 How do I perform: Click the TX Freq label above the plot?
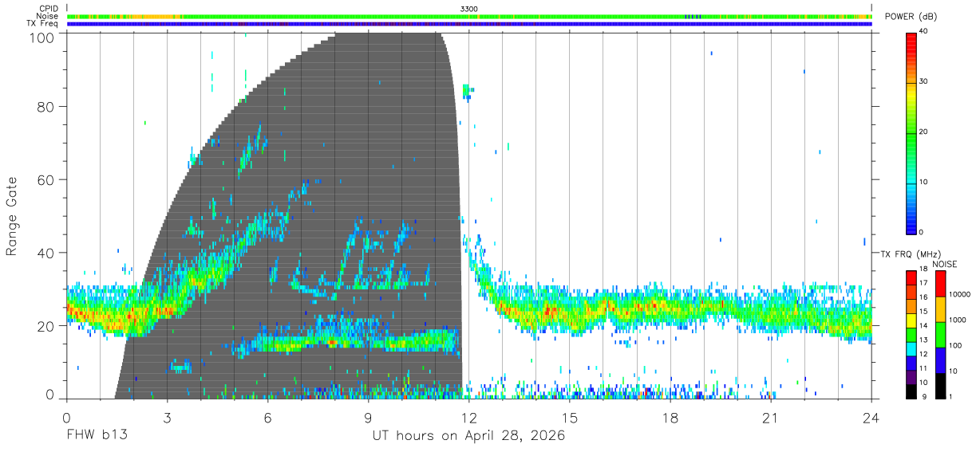(x=42, y=24)
